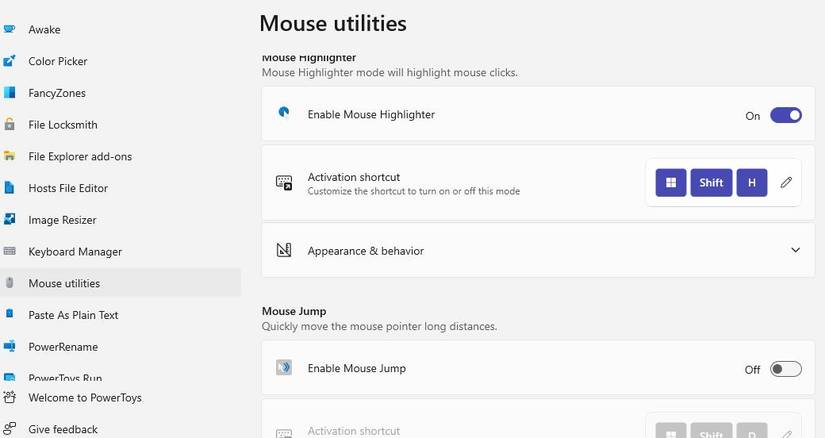Image resolution: width=825 pixels, height=438 pixels.
Task: Open Welcome to PowerToys
Action: click(85, 398)
